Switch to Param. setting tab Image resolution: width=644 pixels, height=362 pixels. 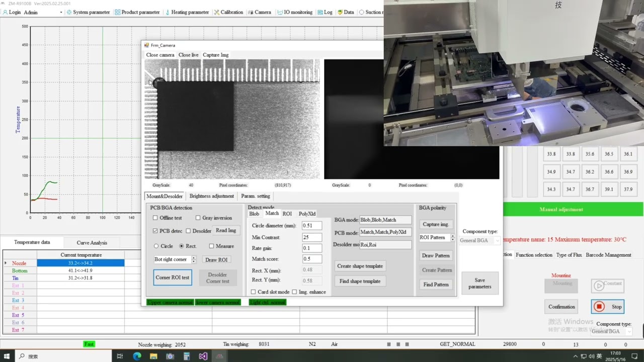[256, 196]
